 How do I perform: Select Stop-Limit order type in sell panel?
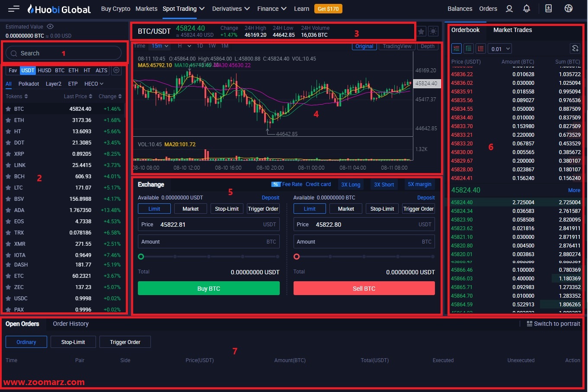(x=382, y=209)
